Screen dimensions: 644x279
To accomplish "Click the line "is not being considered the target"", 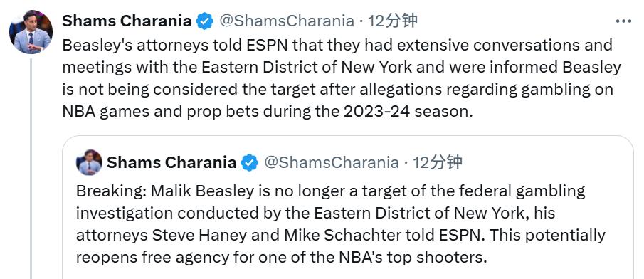I will [x=337, y=90].
